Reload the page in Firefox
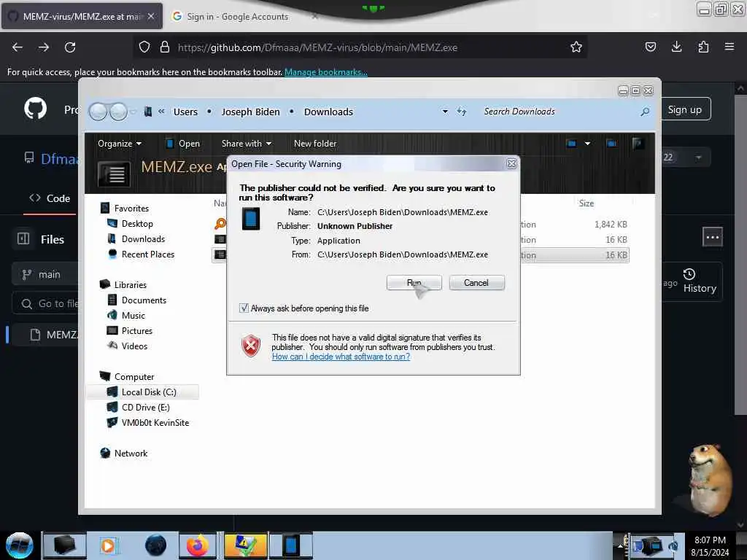The height and width of the screenshot is (560, 747). [x=70, y=47]
